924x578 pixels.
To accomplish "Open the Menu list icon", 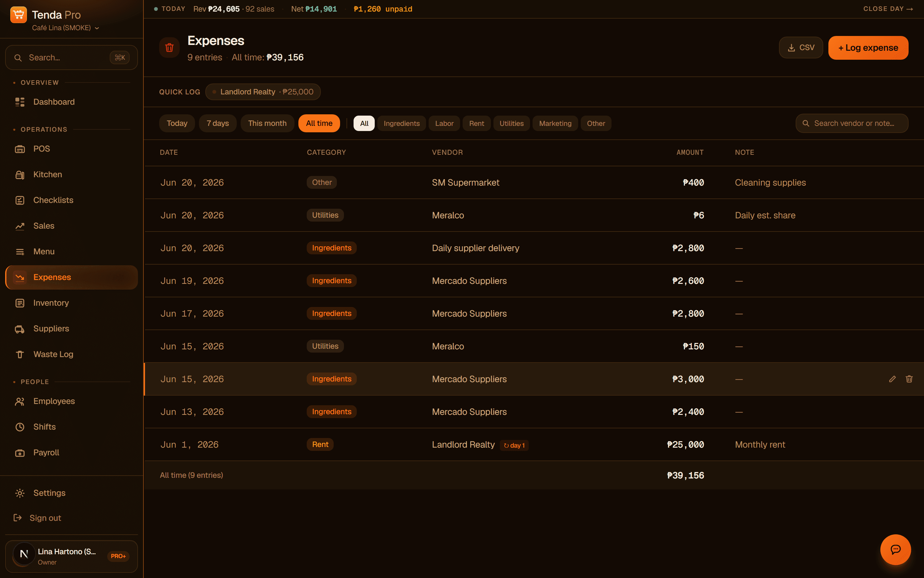I will (x=20, y=251).
